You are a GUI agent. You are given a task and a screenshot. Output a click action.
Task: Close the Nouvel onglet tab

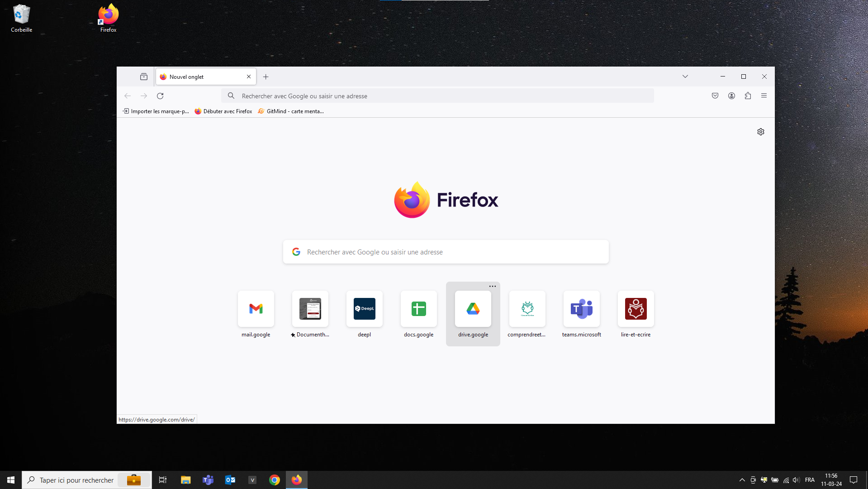[x=249, y=77]
